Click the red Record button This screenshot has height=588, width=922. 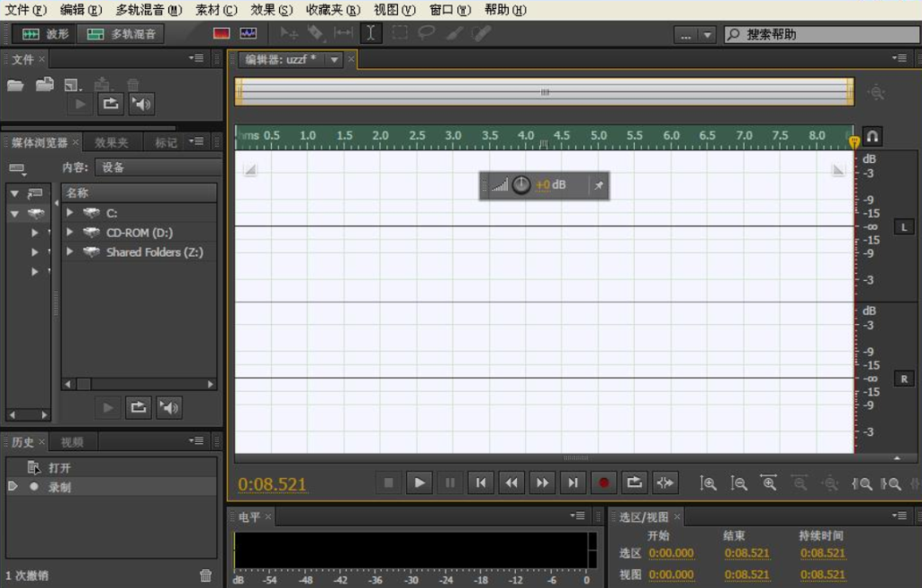(603, 483)
